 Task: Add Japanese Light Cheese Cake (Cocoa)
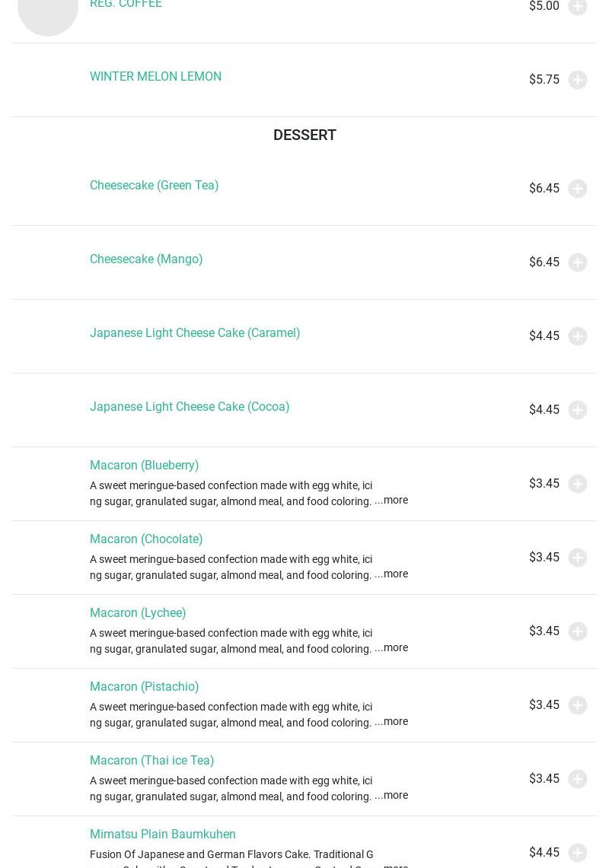[577, 410]
